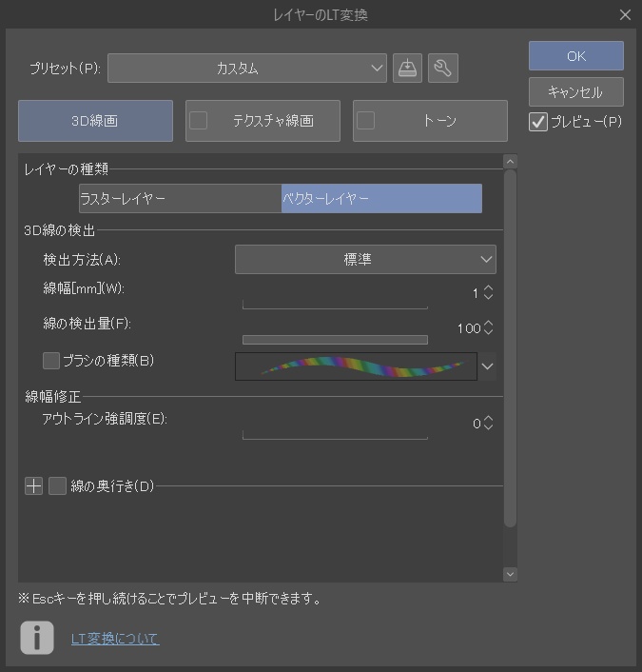This screenshot has height=672, width=642.
Task: Click the 線の検出量 slider bar
Action: pyautogui.click(x=335, y=340)
